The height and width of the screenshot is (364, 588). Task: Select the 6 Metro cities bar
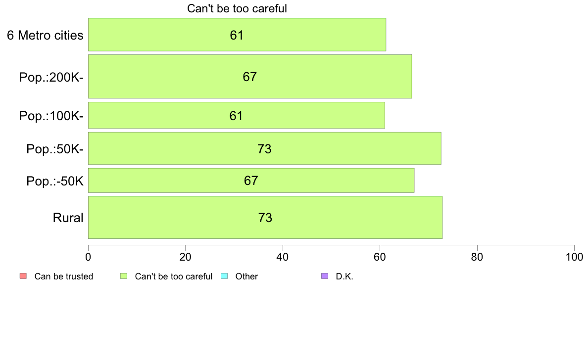coord(237,35)
